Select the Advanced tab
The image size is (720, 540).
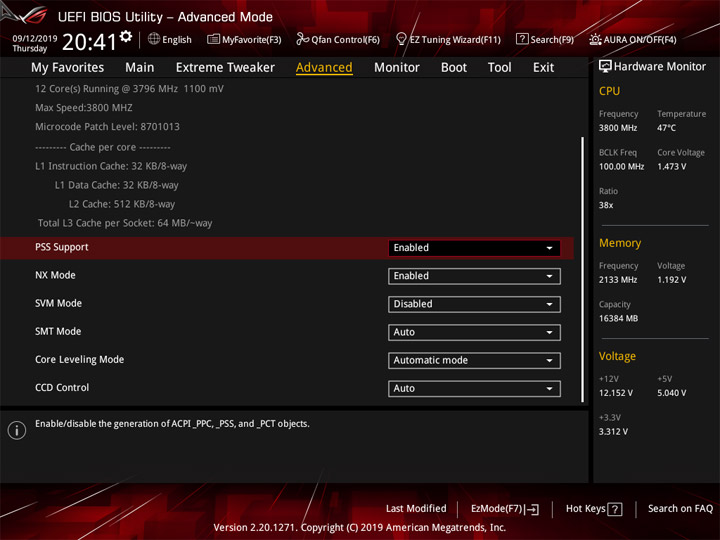pyautogui.click(x=324, y=68)
